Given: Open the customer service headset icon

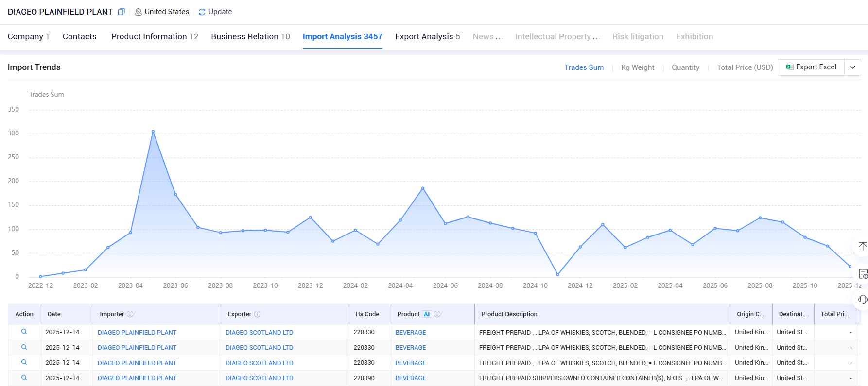Looking at the screenshot, I should pyautogui.click(x=863, y=300).
